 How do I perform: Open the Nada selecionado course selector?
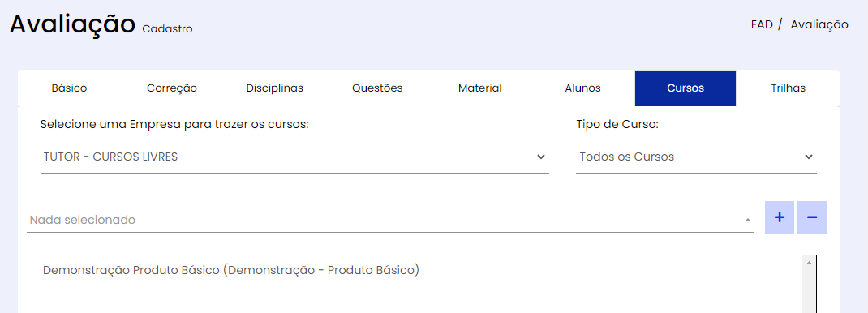coord(390,220)
